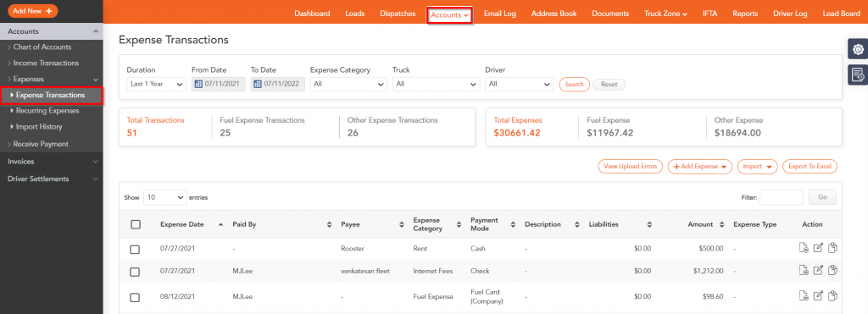Image resolution: width=868 pixels, height=314 pixels.
Task: Open the Loads menu in top navigation
Action: (355, 14)
